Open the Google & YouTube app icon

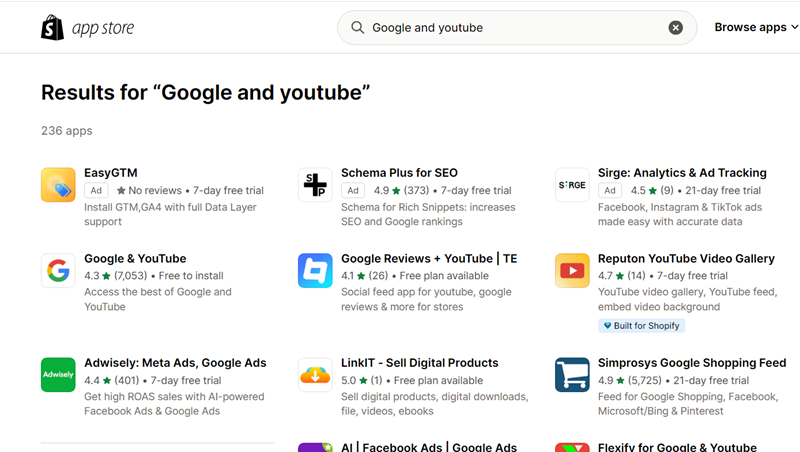point(58,270)
